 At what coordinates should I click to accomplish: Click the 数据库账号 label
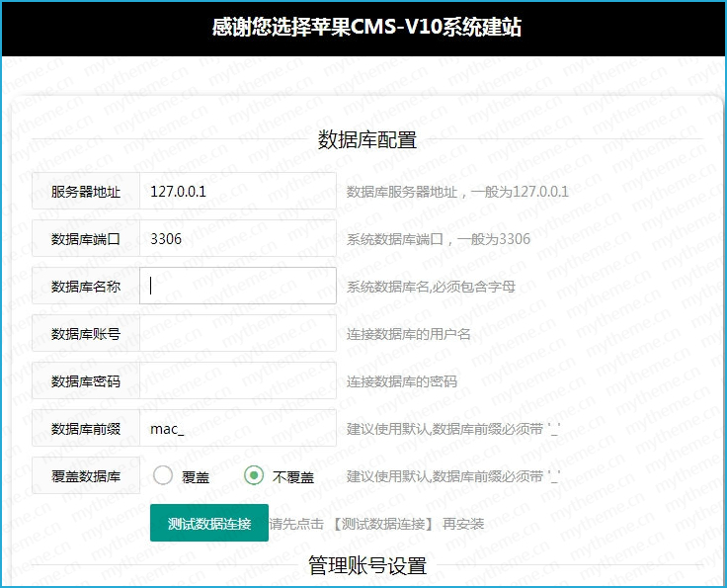click(86, 333)
